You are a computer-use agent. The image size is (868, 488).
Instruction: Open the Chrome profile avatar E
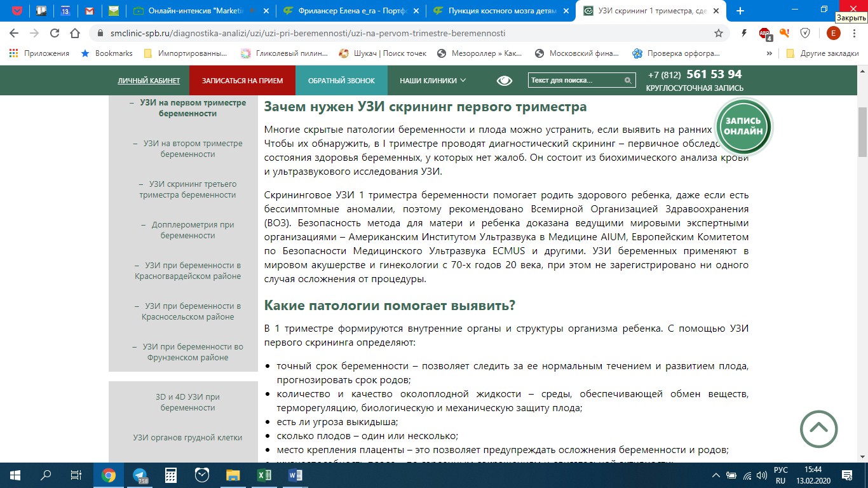[x=833, y=33]
